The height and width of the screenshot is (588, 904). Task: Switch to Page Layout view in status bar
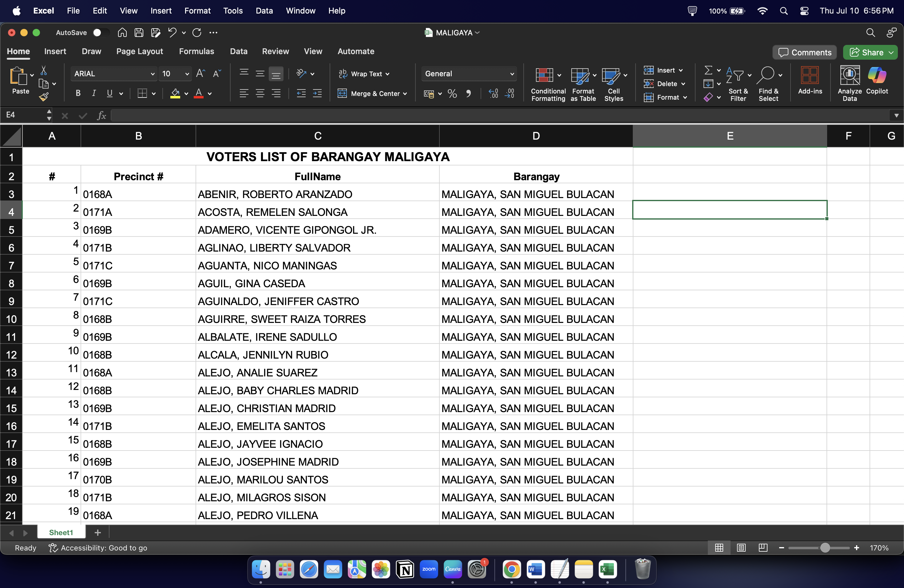741,547
